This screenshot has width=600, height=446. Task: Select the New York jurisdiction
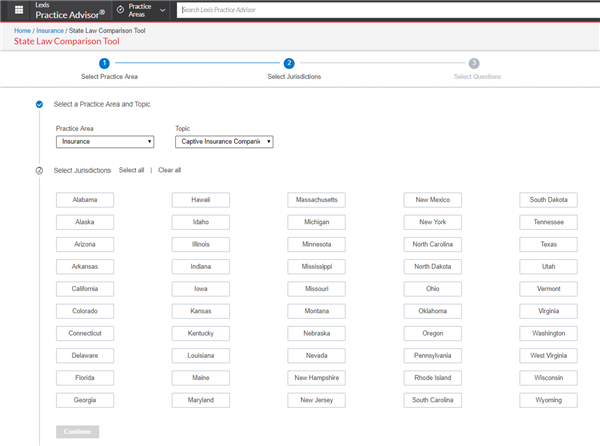tap(433, 222)
